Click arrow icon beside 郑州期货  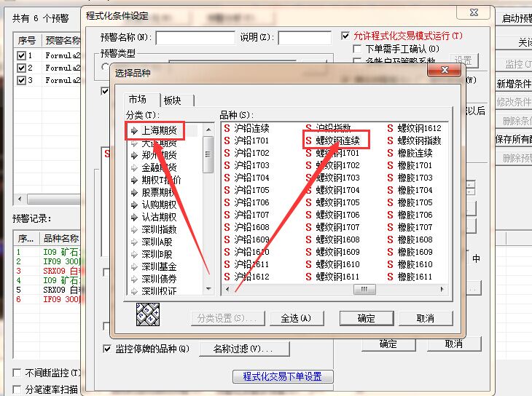click(x=134, y=156)
